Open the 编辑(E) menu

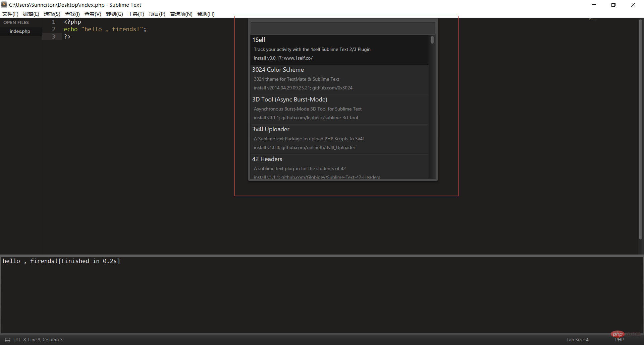31,14
